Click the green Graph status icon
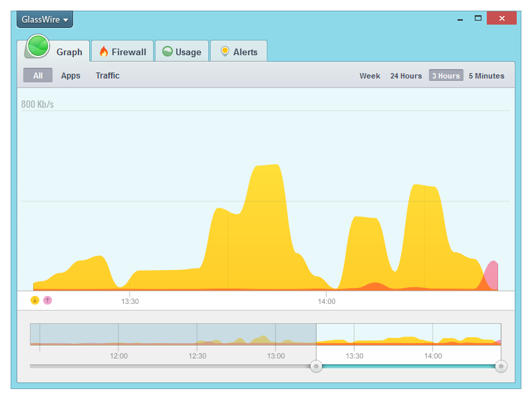Viewport: 532px width, 399px height. (40, 47)
